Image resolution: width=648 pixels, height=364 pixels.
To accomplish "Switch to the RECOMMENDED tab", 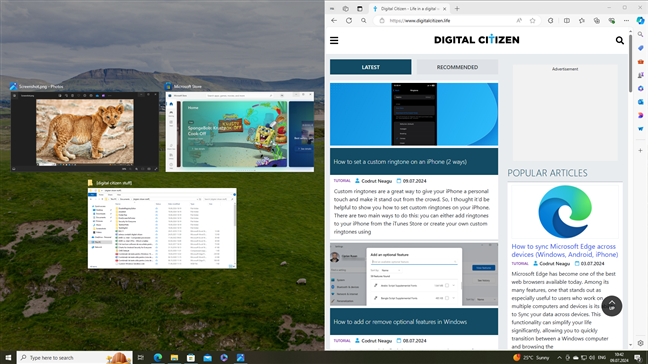I will [x=457, y=67].
